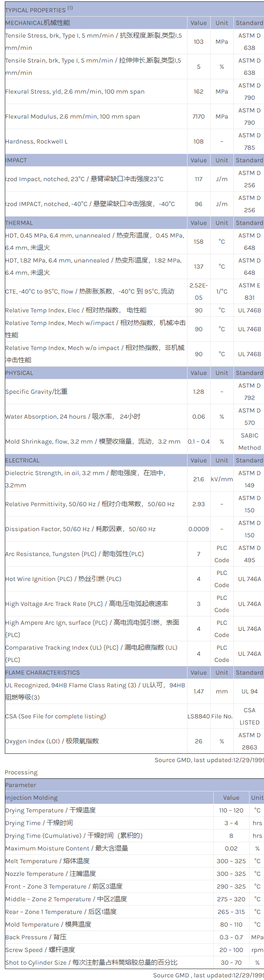The width and height of the screenshot is (264, 980).
Task: Click the Injection Molding header in Processing table
Action: click(x=31, y=798)
